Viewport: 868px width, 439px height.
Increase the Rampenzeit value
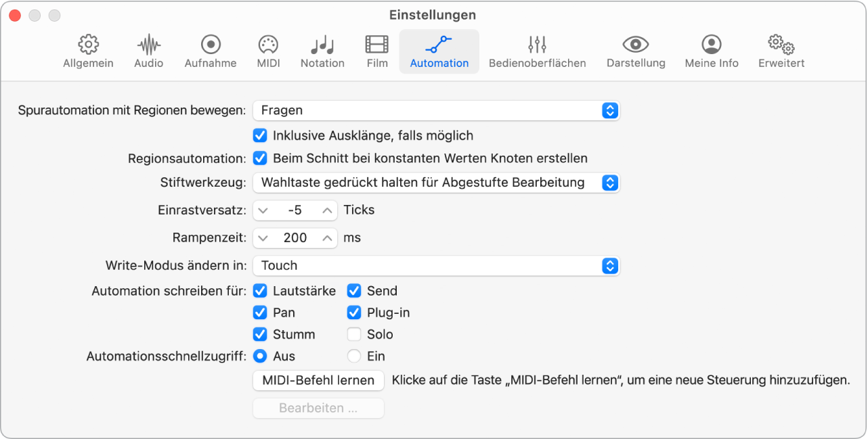coord(326,237)
